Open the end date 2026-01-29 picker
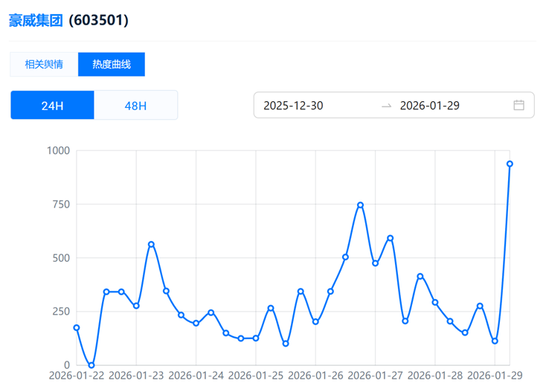546x392 pixels. pos(430,106)
